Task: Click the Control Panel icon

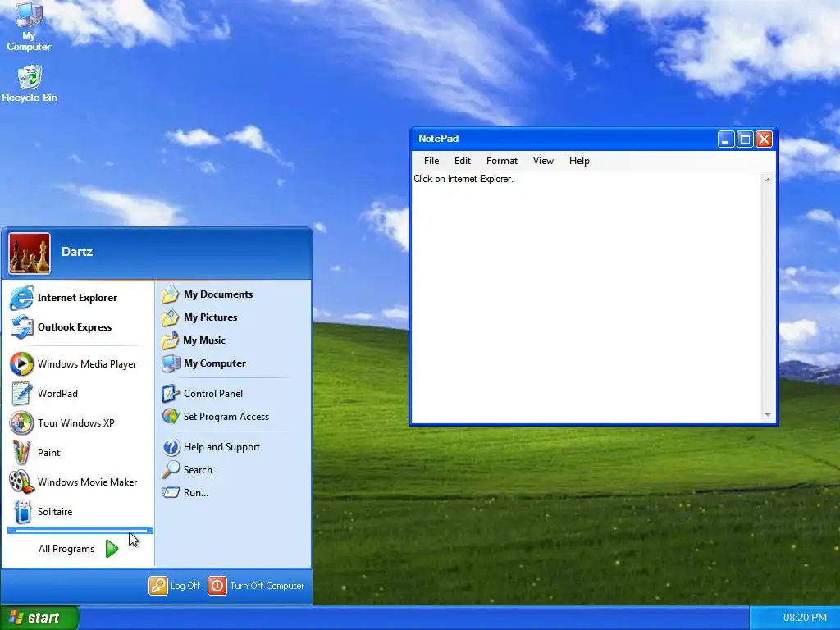Action: pos(171,393)
